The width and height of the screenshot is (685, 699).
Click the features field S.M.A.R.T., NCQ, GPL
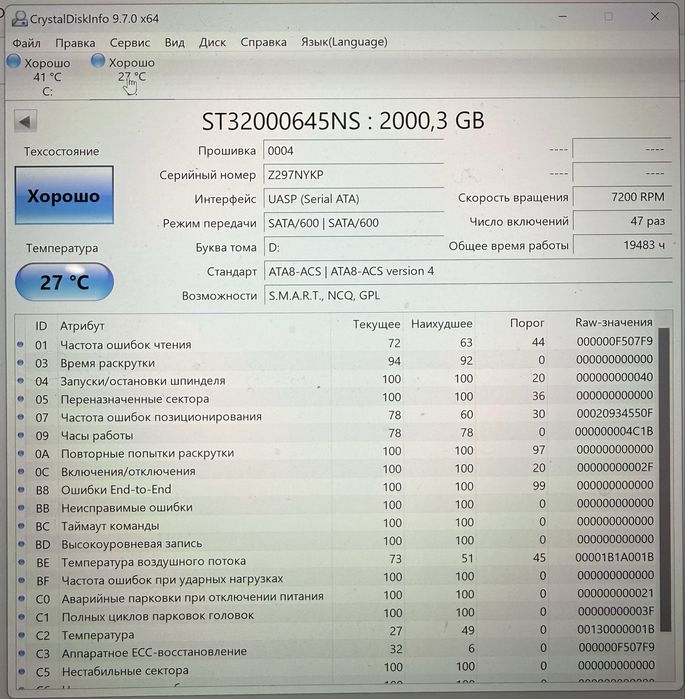(468, 295)
